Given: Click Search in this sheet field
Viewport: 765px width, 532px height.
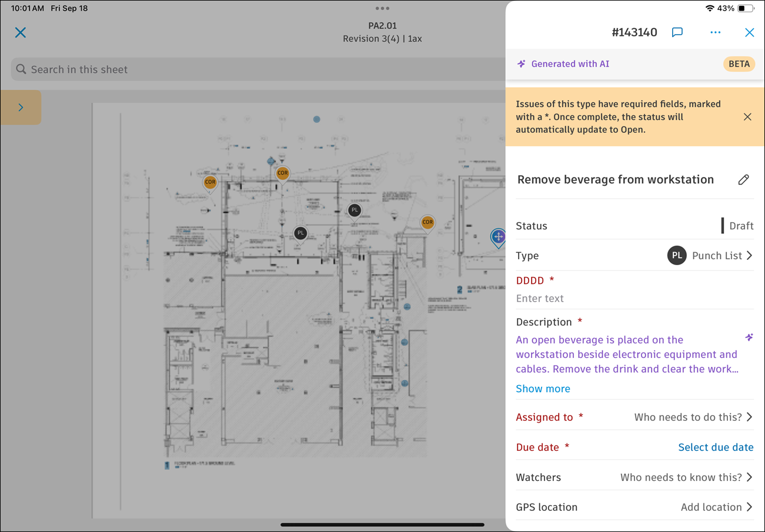Looking at the screenshot, I should pyautogui.click(x=258, y=69).
